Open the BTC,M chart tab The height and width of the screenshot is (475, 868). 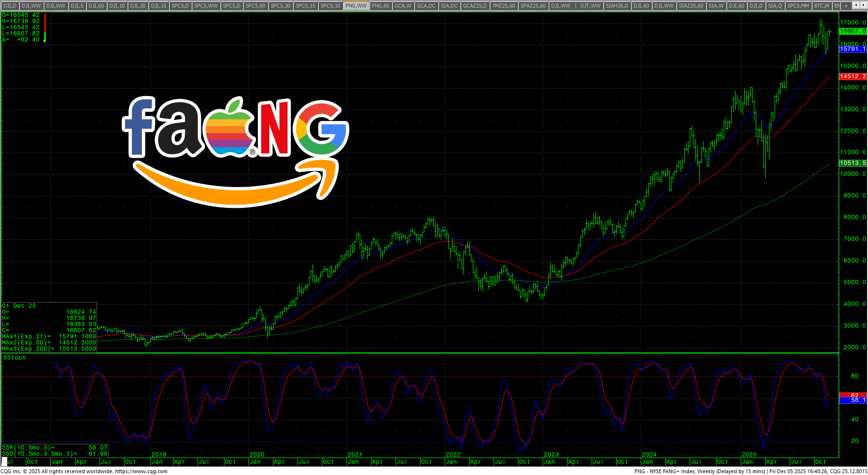click(x=821, y=6)
